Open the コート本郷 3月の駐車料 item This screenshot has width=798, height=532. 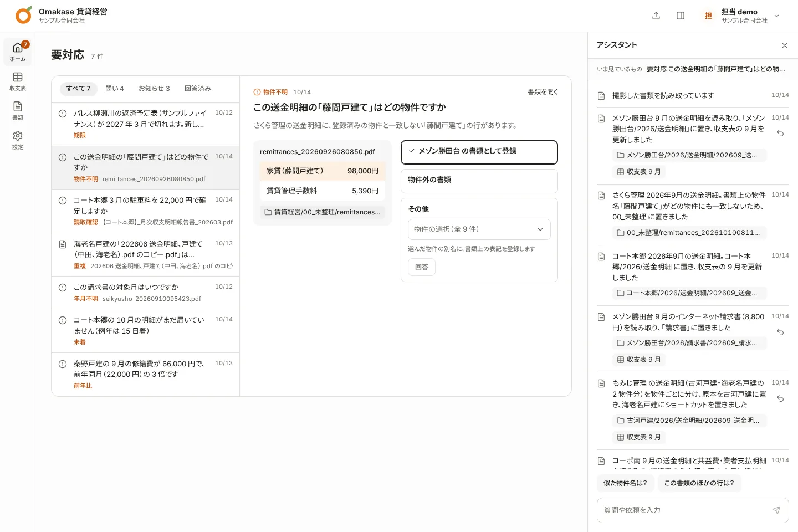tap(146, 212)
